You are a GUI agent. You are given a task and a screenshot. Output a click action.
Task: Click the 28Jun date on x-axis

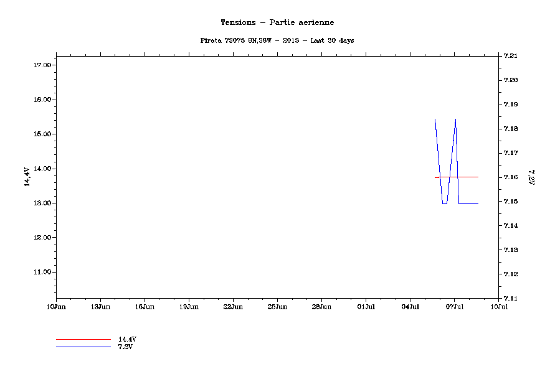321,307
